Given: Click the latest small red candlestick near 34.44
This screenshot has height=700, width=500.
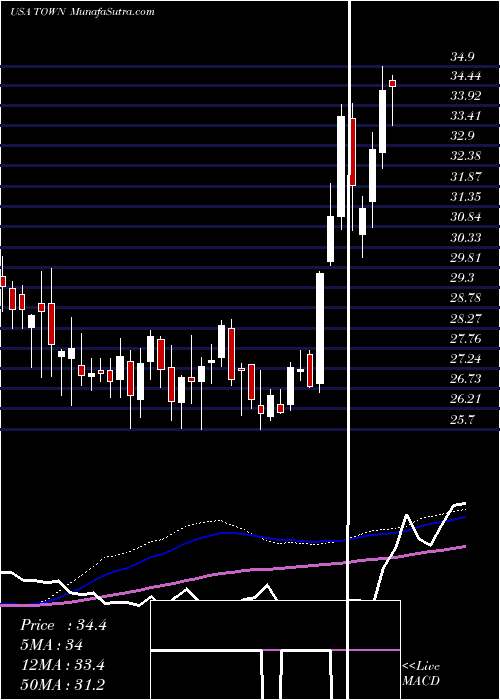Looking at the screenshot, I should [x=393, y=83].
